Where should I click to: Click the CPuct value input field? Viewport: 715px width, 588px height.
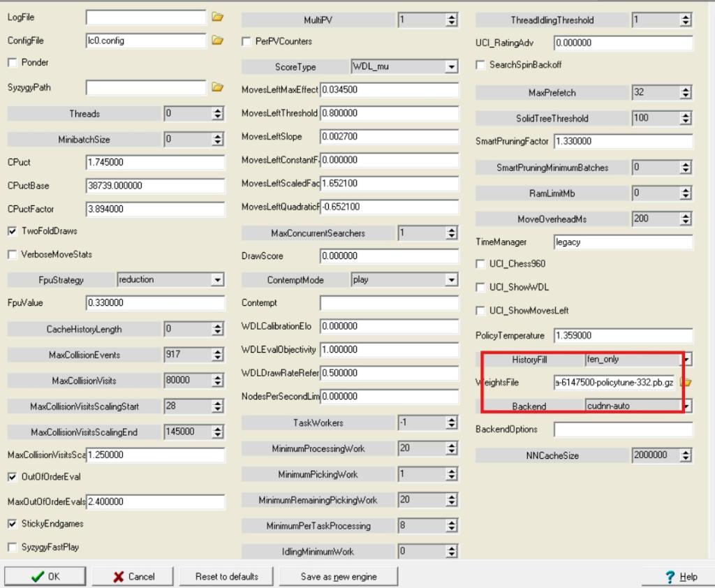155,162
